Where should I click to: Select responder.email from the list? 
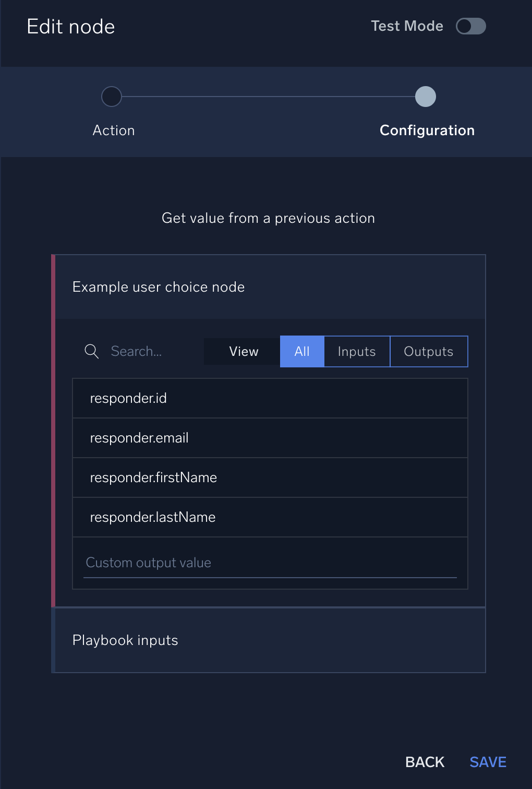tap(269, 438)
